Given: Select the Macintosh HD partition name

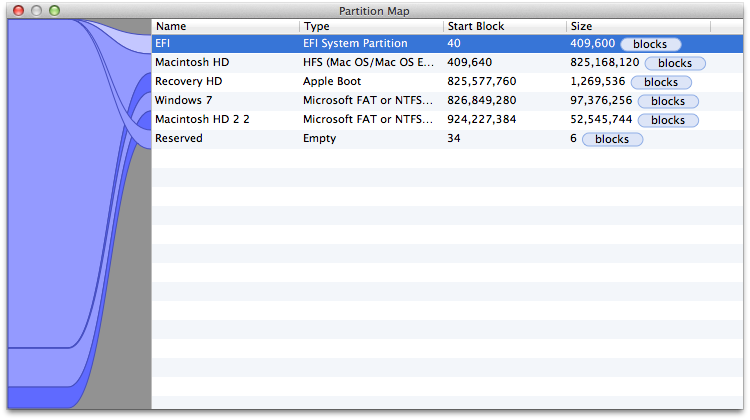Looking at the screenshot, I should pyautogui.click(x=192, y=62).
